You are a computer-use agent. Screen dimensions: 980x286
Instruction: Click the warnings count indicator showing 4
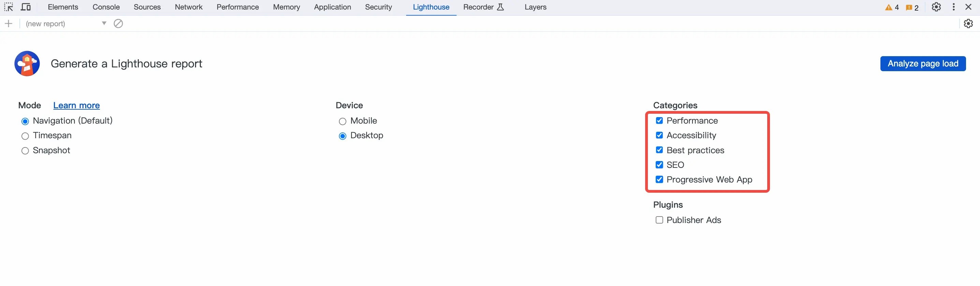892,7
